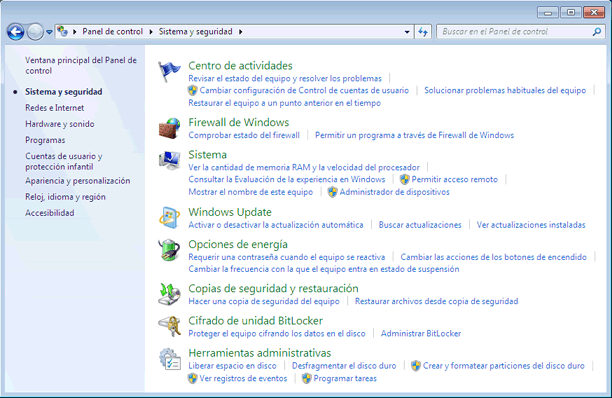Click Ver actualizaciones instaladas link
612x398 pixels.
click(x=531, y=225)
